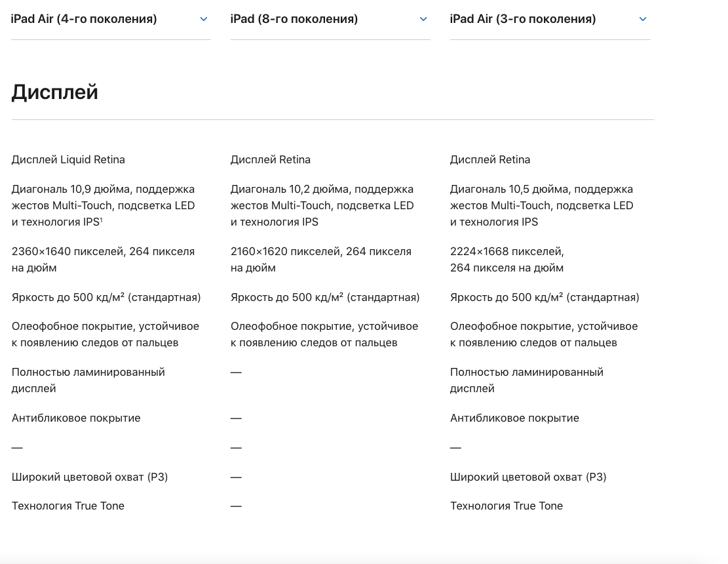
Task: Click Дисплей Retina in the iPad 8 column
Action: (x=271, y=160)
